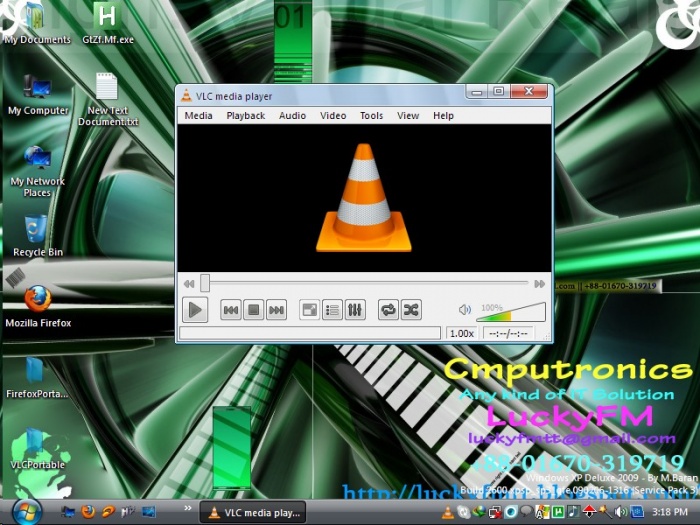Image resolution: width=700 pixels, height=525 pixels.
Task: Click the 3:18 PM taskbar clock
Action: tap(670, 512)
